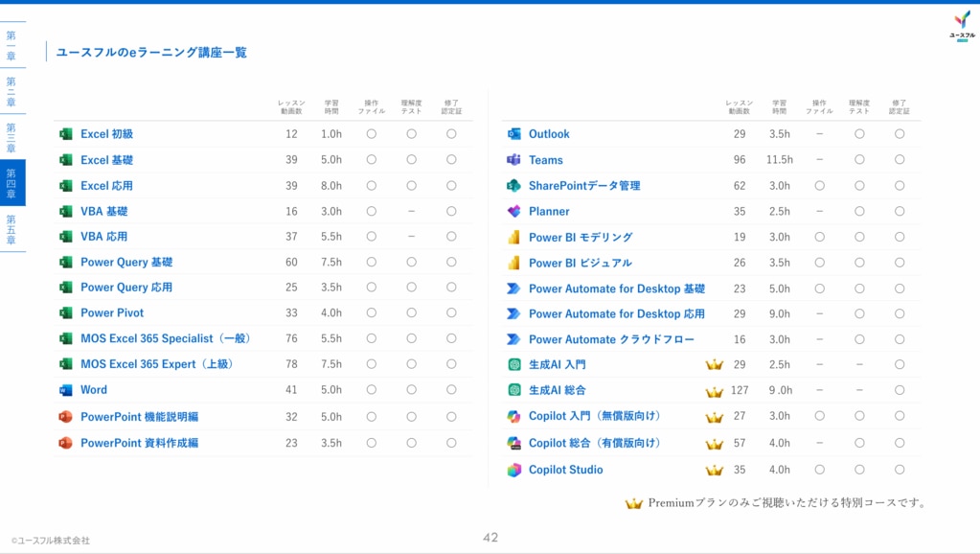
Task: Click the Copilot Studio icon
Action: tap(513, 470)
